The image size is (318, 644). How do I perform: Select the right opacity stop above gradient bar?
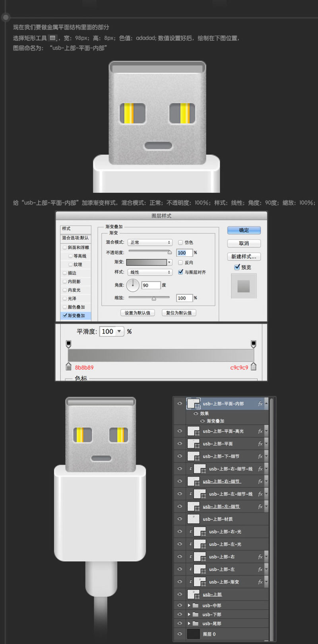click(x=254, y=344)
